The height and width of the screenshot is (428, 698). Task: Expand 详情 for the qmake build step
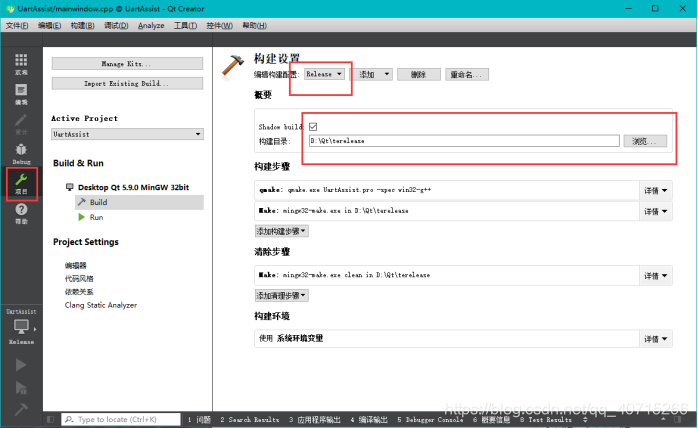click(x=656, y=191)
